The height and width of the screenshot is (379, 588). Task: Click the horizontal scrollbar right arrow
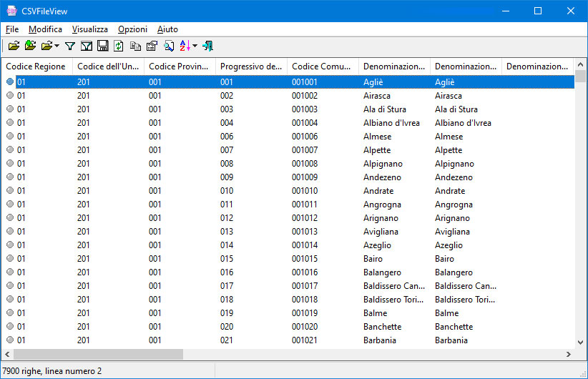coord(569,354)
